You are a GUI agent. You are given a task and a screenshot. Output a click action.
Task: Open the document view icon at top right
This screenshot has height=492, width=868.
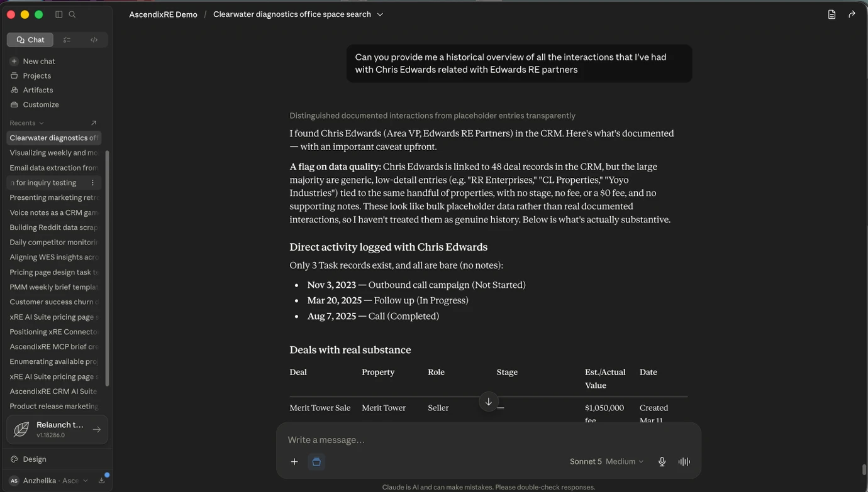[x=832, y=14]
